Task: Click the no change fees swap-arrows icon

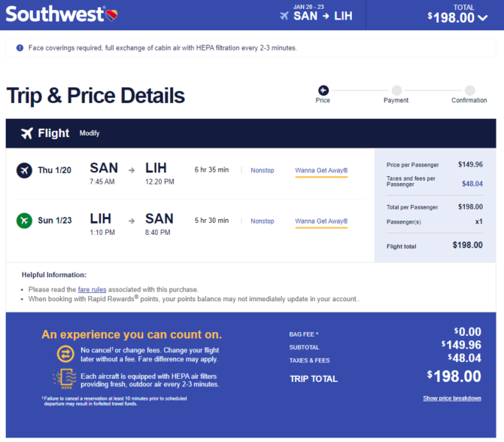Action: 65,354
